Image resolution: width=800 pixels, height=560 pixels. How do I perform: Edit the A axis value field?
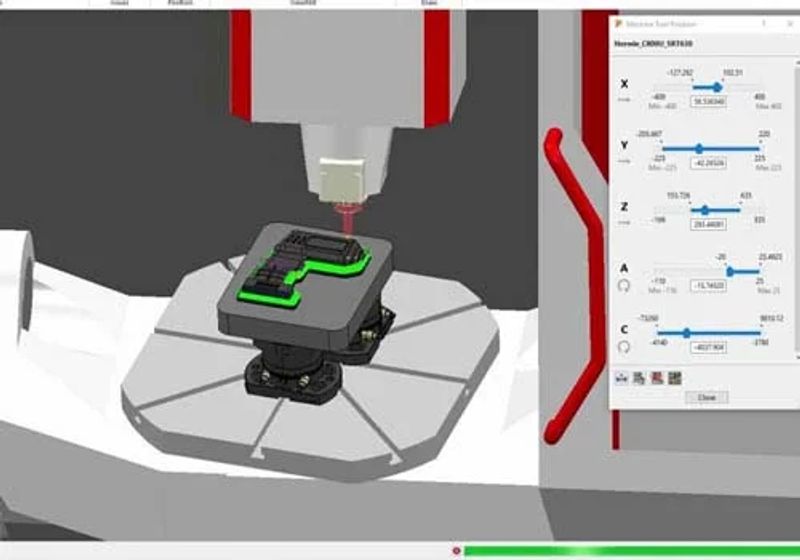[x=708, y=286]
